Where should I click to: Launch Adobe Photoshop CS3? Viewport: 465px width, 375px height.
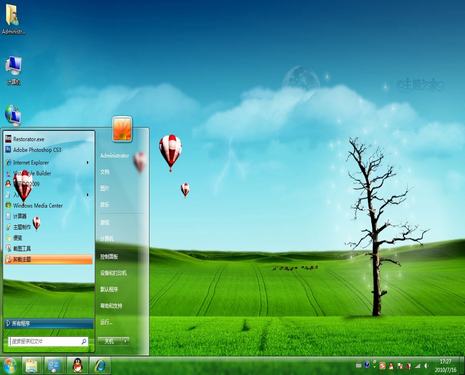point(49,150)
